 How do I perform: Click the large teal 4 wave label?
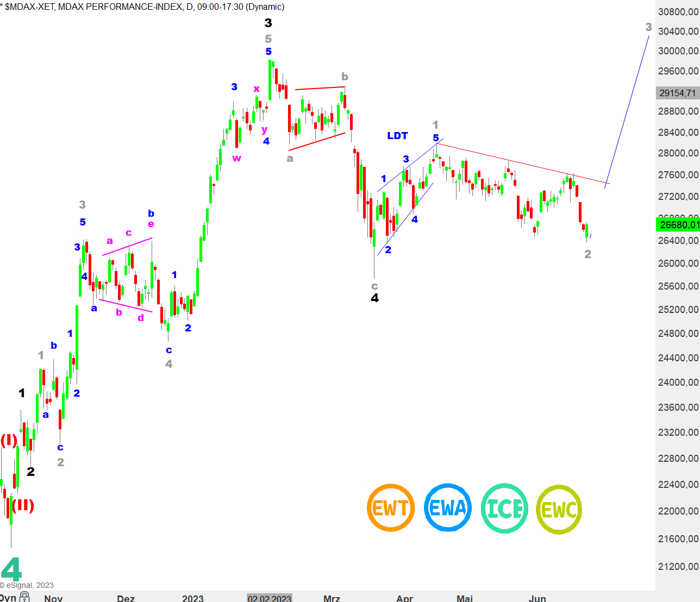click(x=11, y=569)
